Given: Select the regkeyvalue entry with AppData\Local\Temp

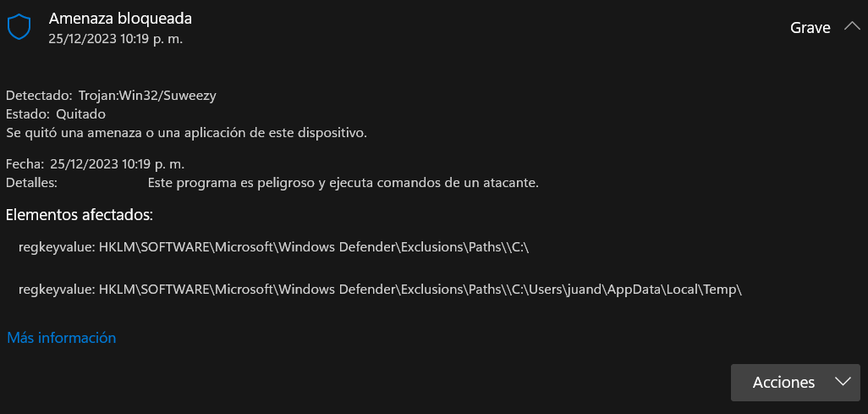Looking at the screenshot, I should 380,290.
